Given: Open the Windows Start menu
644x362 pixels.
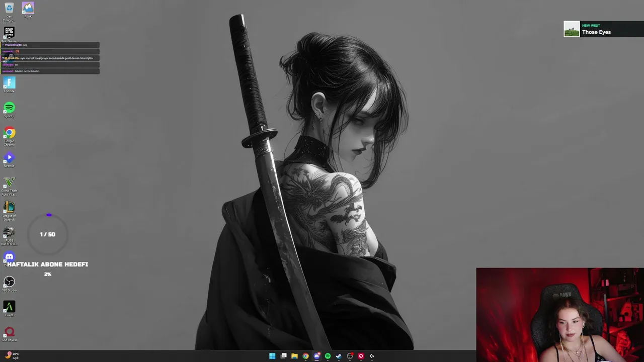Looking at the screenshot, I should click(x=272, y=356).
